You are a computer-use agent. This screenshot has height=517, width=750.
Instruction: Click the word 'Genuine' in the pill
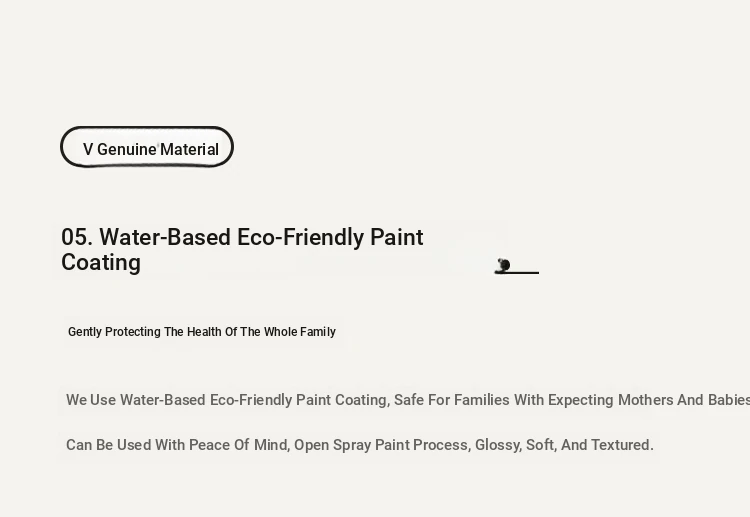[x=127, y=149]
